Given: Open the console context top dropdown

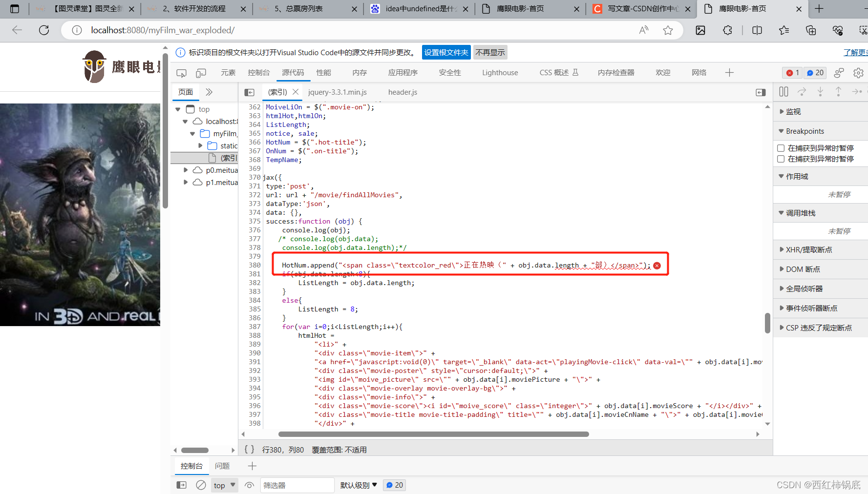Looking at the screenshot, I should tap(225, 485).
